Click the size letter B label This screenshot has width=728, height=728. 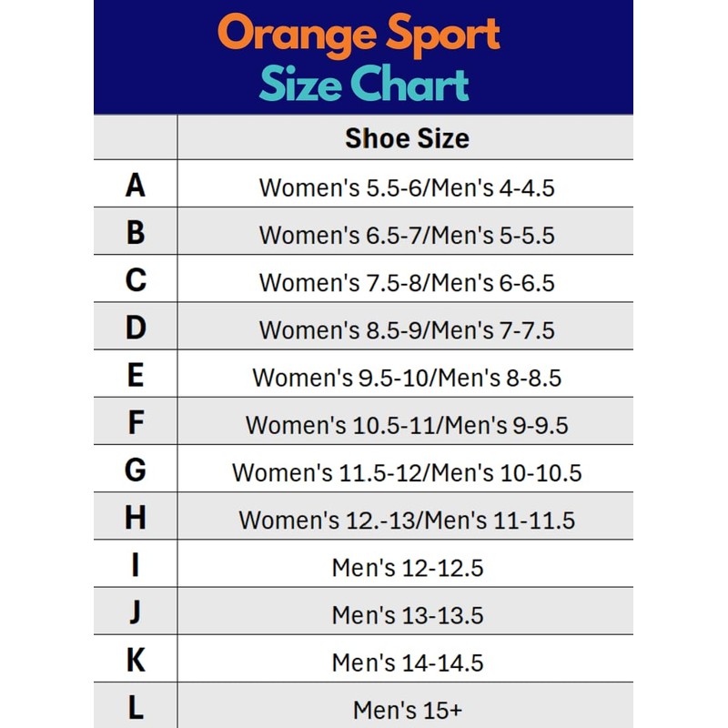click(x=136, y=233)
